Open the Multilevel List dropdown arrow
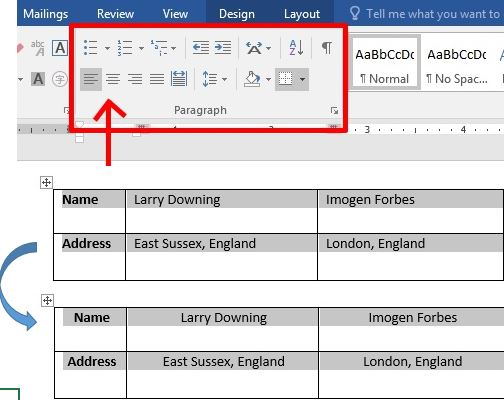This screenshot has width=504, height=400. 173,48
